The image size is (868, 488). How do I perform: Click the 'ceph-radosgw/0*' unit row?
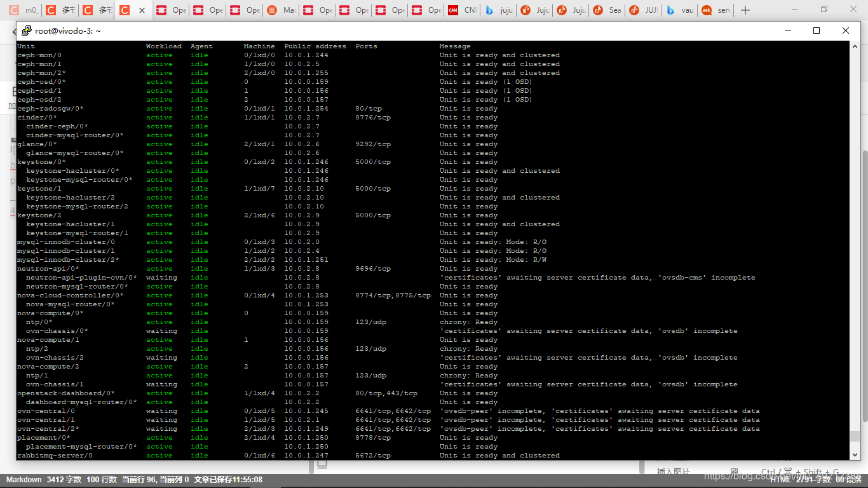(x=50, y=109)
